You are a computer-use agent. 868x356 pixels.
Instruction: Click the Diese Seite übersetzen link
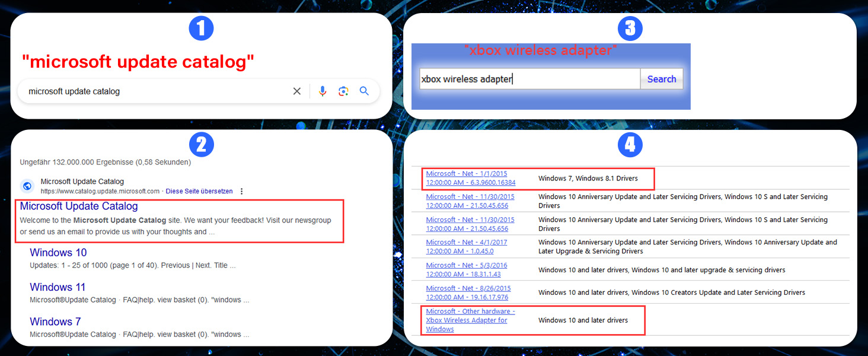click(x=199, y=191)
